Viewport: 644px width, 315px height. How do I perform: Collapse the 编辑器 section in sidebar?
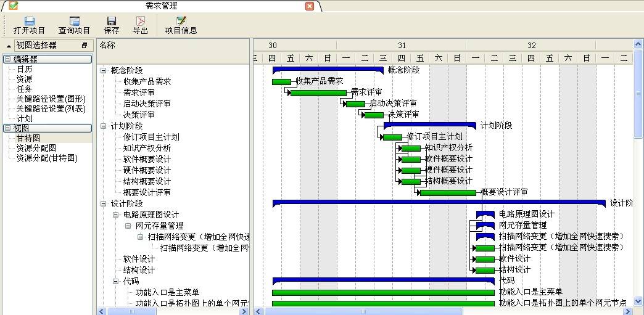pyautogui.click(x=8, y=59)
